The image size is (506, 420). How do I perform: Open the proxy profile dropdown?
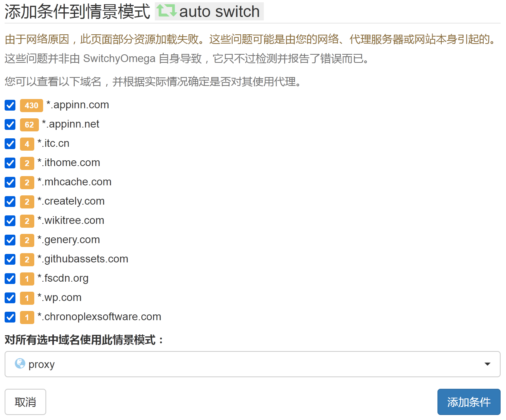click(x=252, y=364)
